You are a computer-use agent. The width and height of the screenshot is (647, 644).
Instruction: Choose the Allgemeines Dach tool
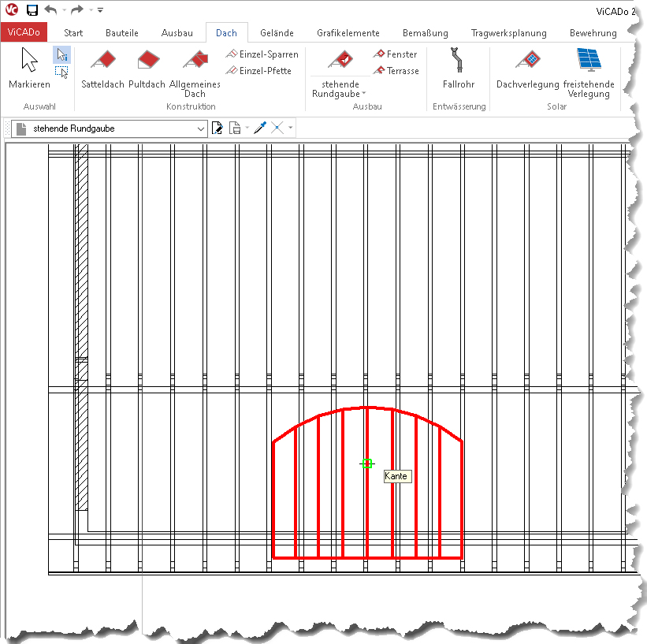tap(195, 73)
